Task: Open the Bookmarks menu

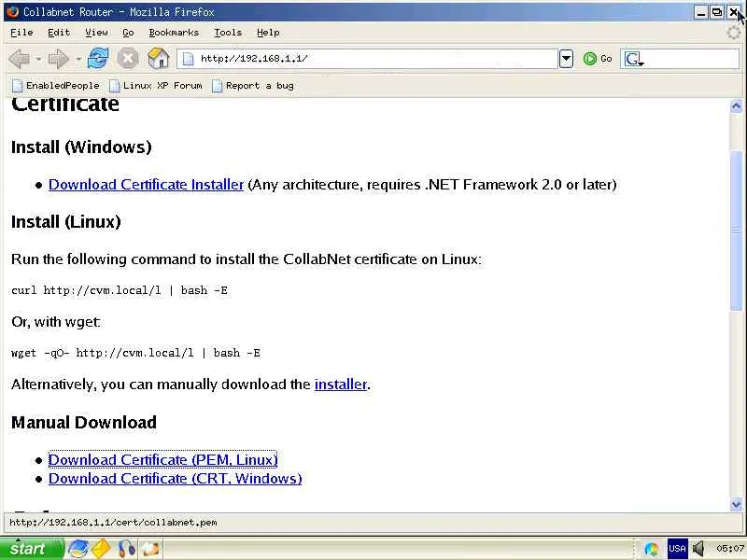Action: [x=174, y=33]
